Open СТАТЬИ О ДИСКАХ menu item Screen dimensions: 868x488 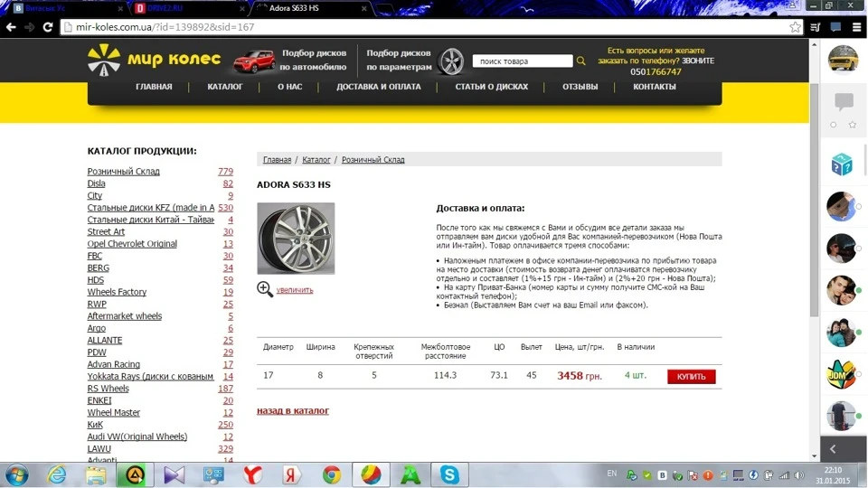[x=491, y=87]
